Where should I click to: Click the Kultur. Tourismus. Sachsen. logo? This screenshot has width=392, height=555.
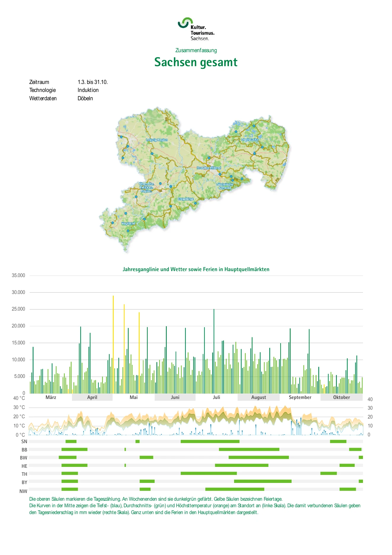coord(196,29)
